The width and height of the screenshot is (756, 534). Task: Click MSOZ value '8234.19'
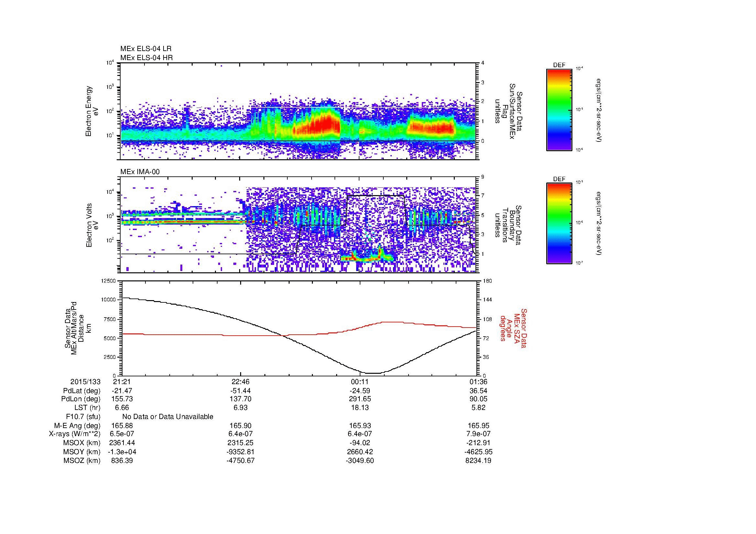pyautogui.click(x=479, y=461)
